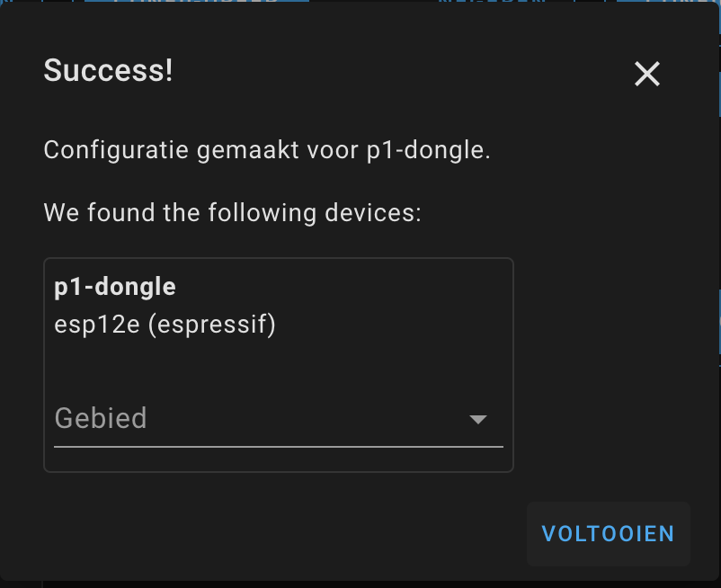Click the Gebied placeholder label
This screenshot has height=588, width=721.
click(x=101, y=419)
